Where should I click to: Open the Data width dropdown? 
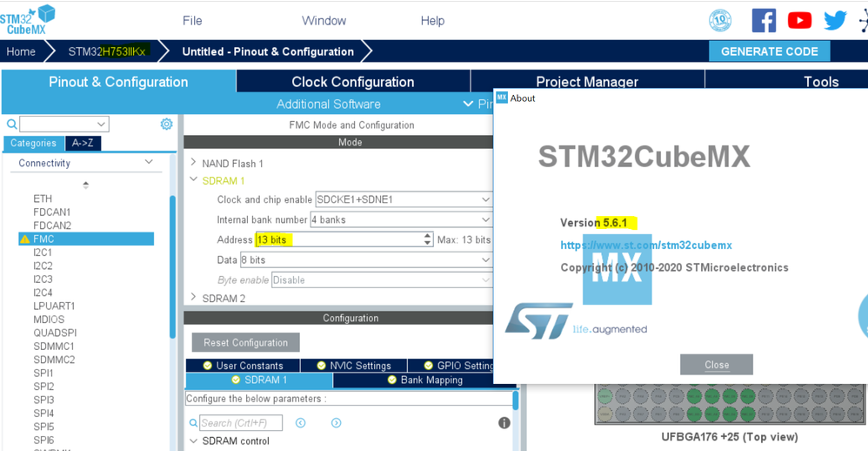tap(365, 259)
